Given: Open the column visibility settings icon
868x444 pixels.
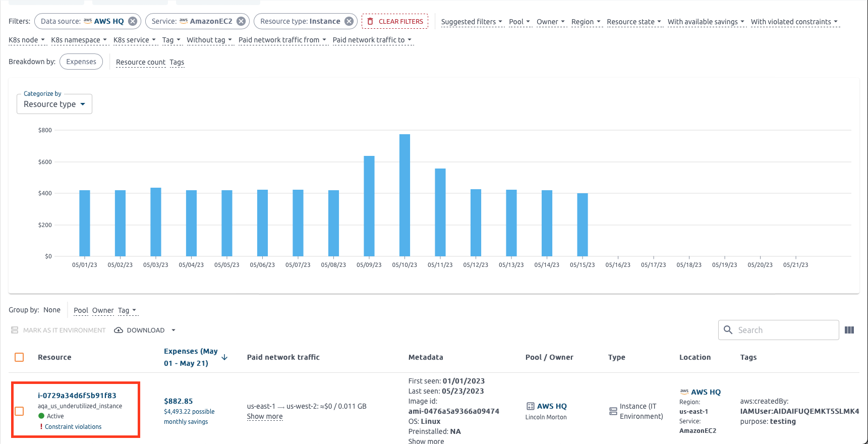Looking at the screenshot, I should (849, 330).
